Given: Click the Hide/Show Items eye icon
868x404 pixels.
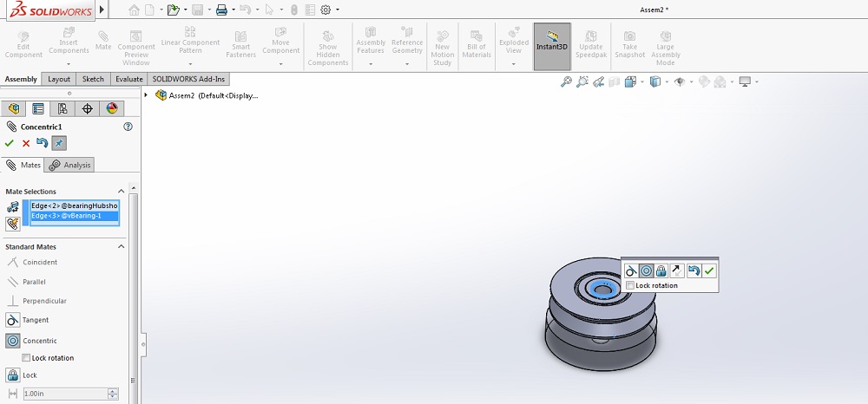Looking at the screenshot, I should (x=680, y=81).
